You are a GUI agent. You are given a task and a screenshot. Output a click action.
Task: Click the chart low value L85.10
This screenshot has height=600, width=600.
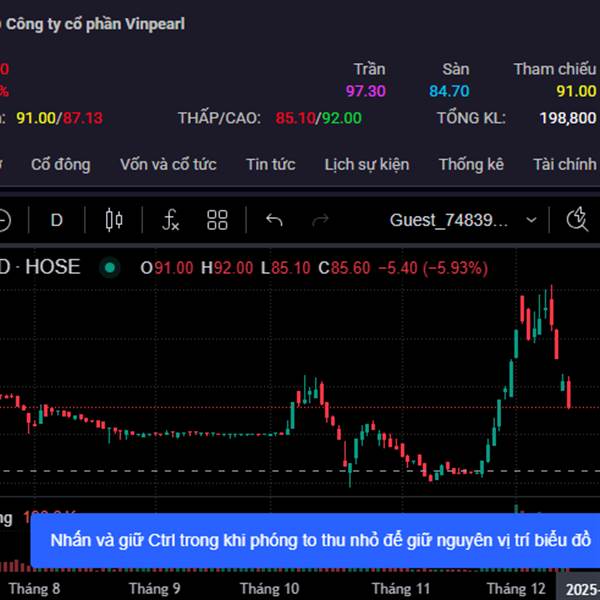click(285, 268)
